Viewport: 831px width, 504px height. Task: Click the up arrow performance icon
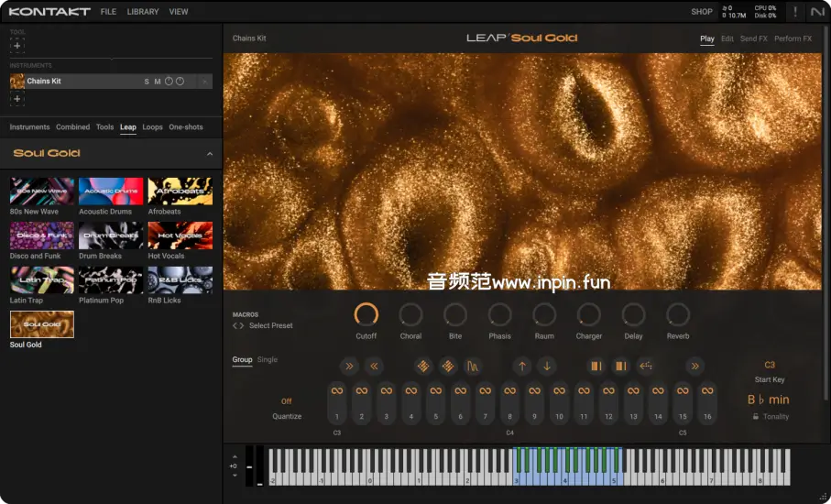[522, 367]
